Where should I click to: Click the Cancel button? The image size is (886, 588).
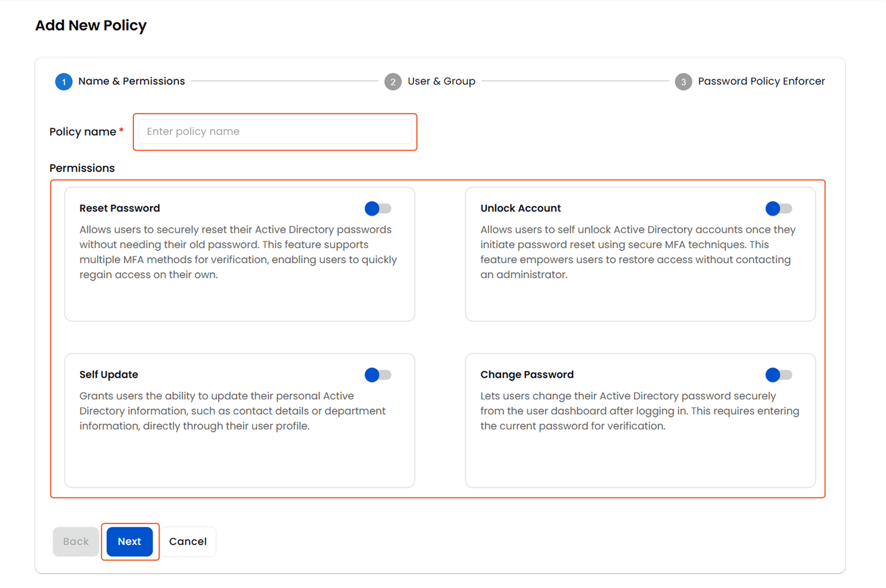click(188, 541)
